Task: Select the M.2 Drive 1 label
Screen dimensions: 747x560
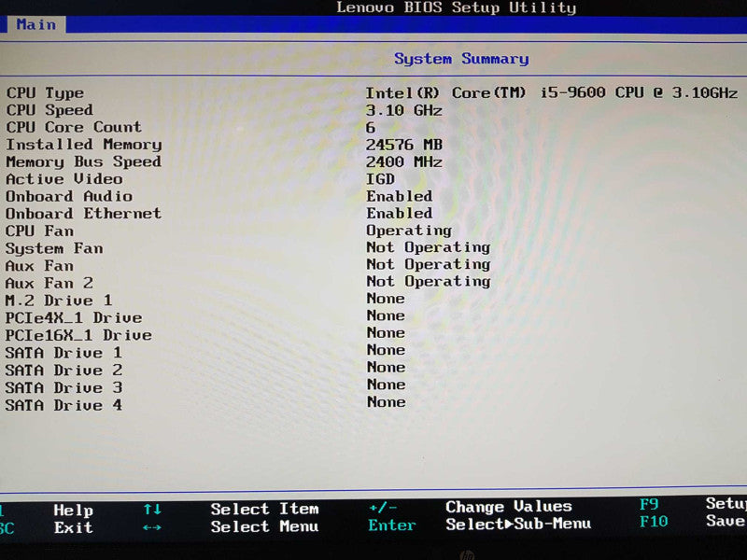Action: pos(59,301)
